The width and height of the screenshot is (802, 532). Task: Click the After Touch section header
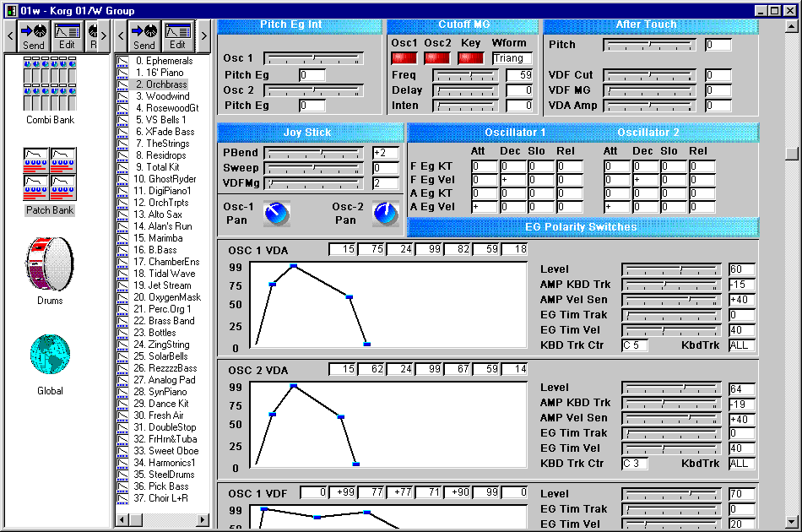tap(651, 24)
